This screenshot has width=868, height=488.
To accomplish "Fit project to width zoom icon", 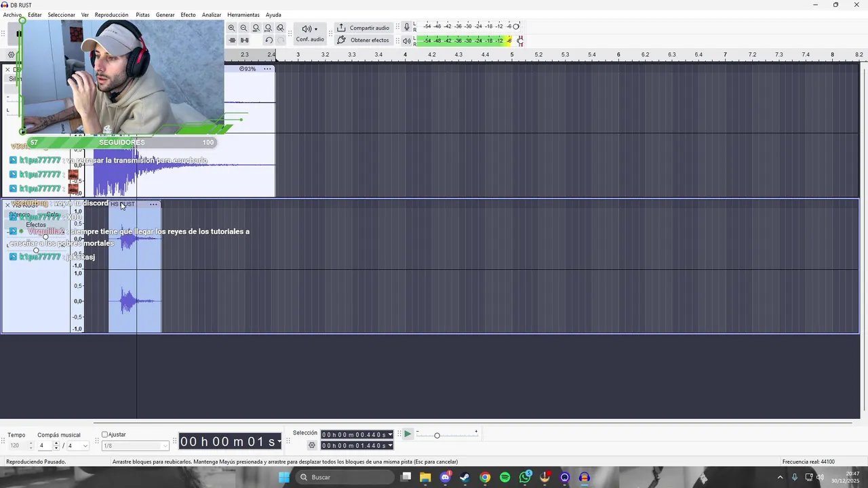I will click(268, 28).
